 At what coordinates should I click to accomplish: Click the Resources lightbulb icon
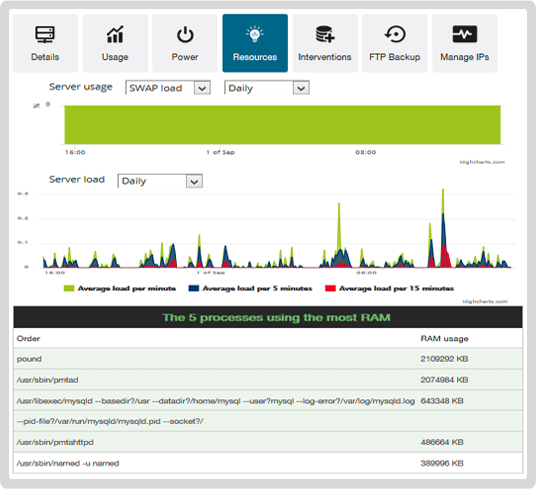255,34
